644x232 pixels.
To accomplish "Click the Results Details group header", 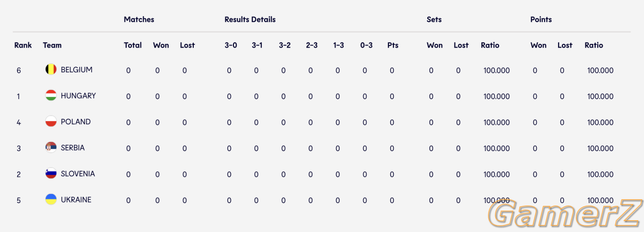I will pyautogui.click(x=250, y=19).
